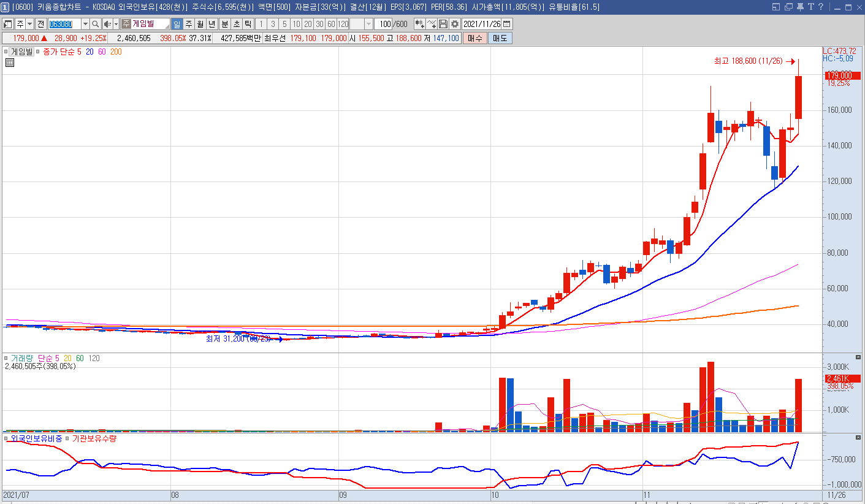
Task: Click the 11/26 date label at bottom right
Action: [836, 494]
